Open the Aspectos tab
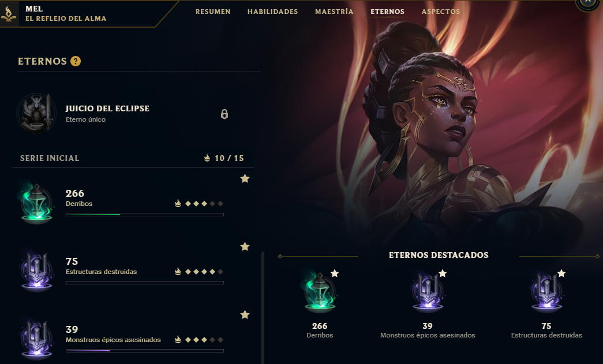 pos(441,12)
